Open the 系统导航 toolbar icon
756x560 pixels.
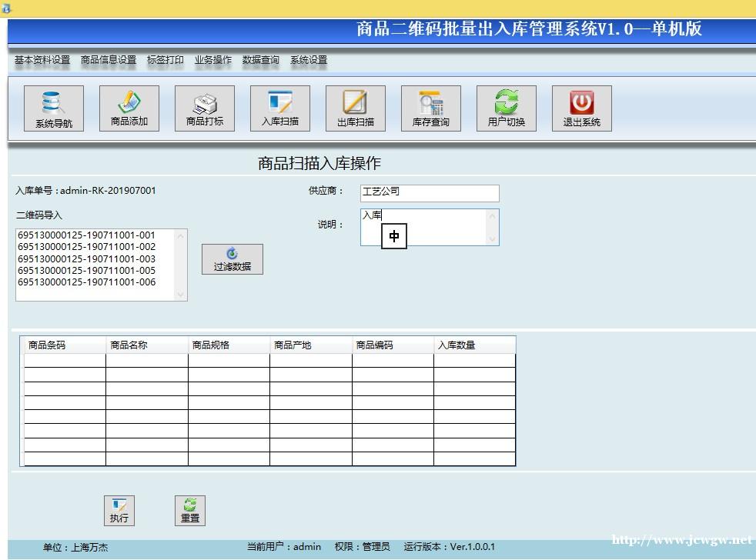click(54, 108)
